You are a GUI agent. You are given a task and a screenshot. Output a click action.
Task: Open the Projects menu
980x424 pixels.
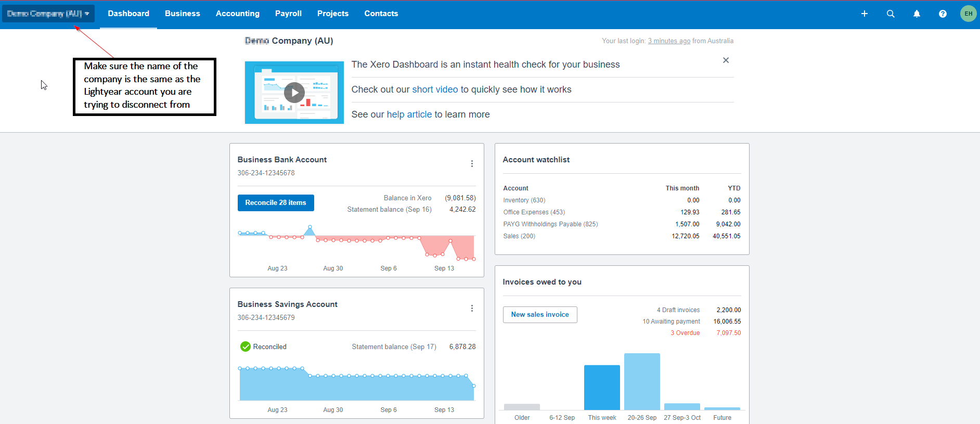coord(333,14)
